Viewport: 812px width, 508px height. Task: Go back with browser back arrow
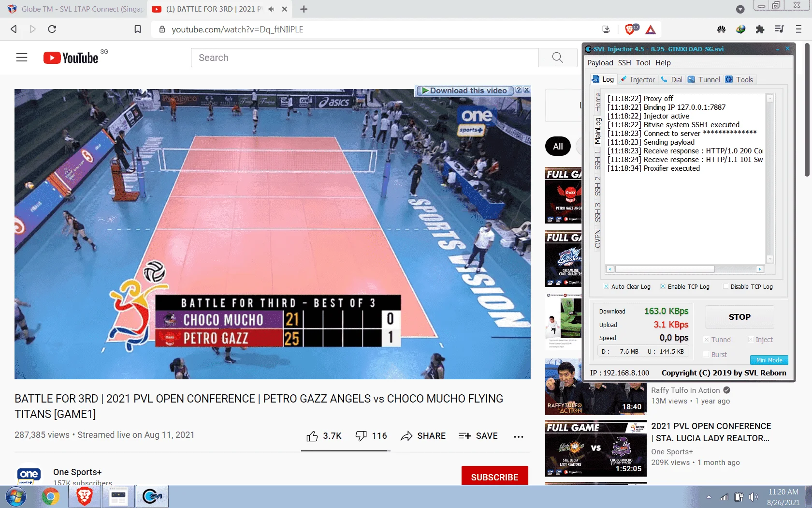tap(14, 29)
